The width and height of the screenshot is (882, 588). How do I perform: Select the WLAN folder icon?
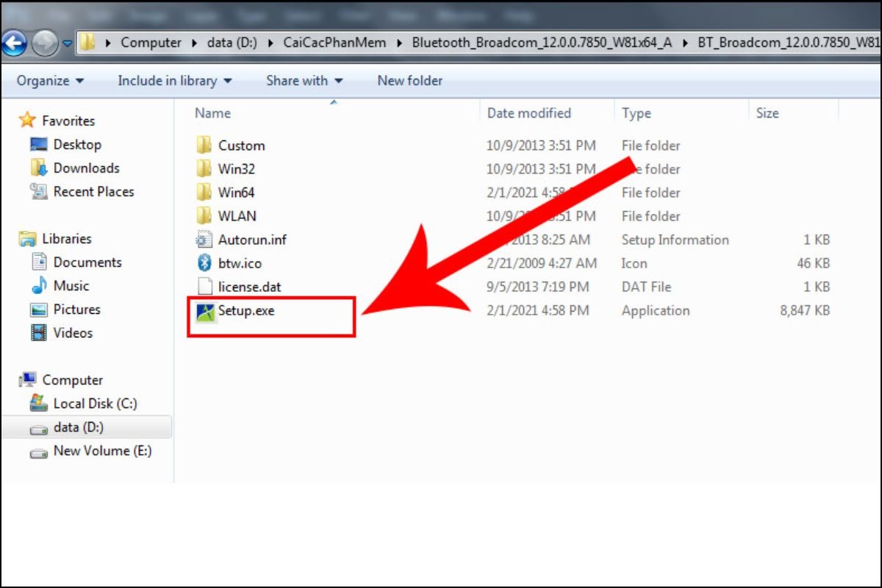point(204,215)
